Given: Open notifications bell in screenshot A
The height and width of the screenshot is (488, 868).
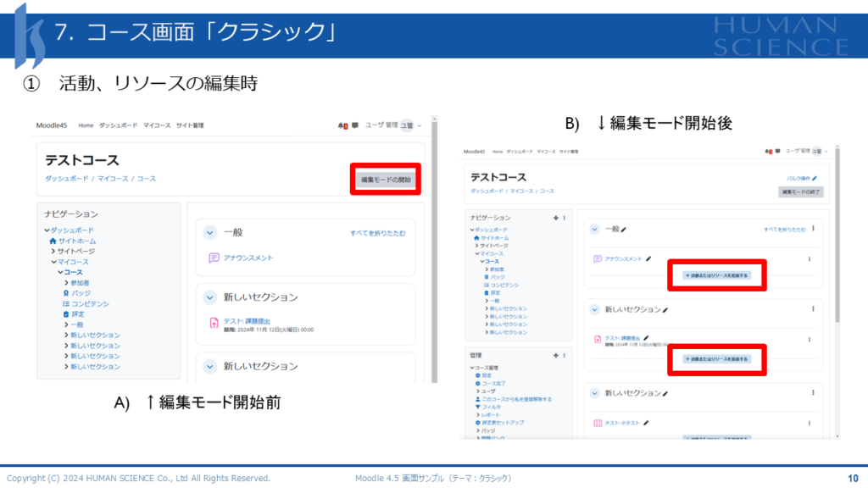Looking at the screenshot, I should point(342,125).
